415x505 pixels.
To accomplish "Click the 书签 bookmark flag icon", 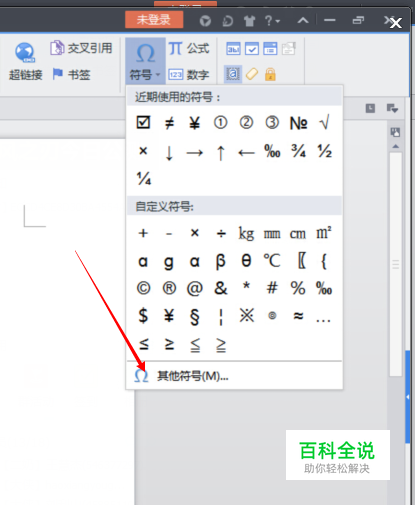I will coord(58,74).
